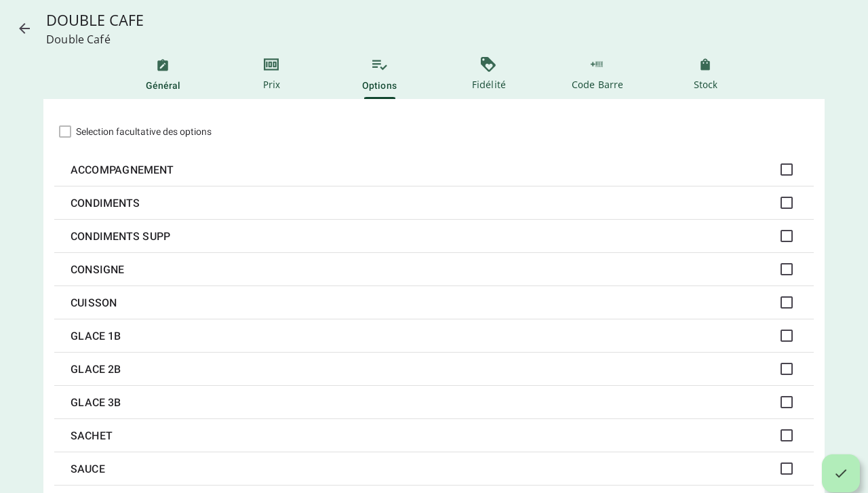Switch to the Prix tab label
868x493 pixels.
[271, 85]
